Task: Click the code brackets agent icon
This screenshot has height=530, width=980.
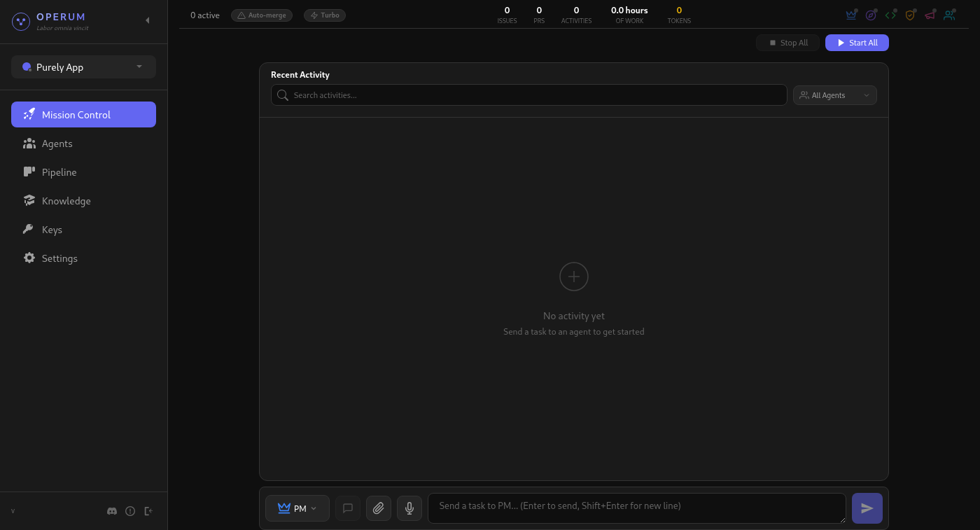Action: 890,14
